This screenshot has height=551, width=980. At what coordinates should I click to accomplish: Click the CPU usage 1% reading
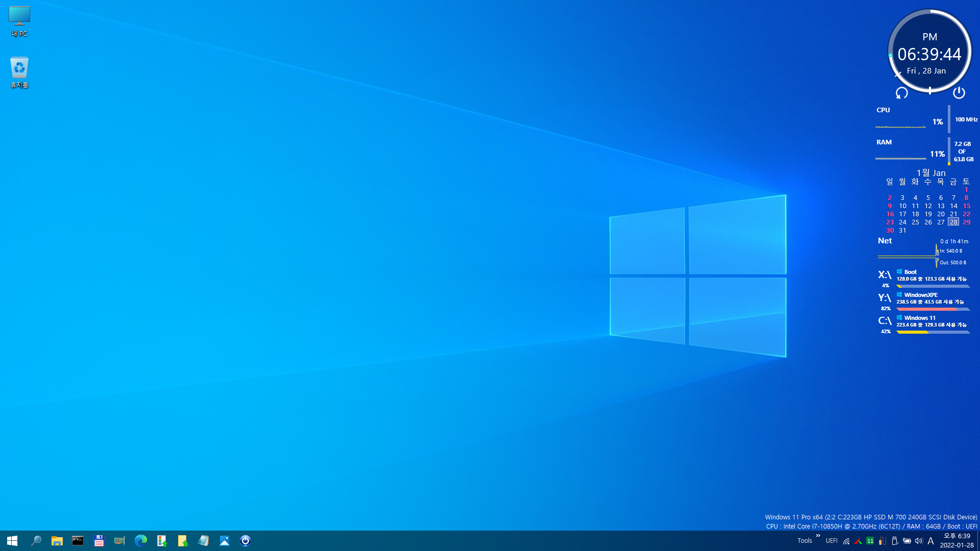point(938,122)
